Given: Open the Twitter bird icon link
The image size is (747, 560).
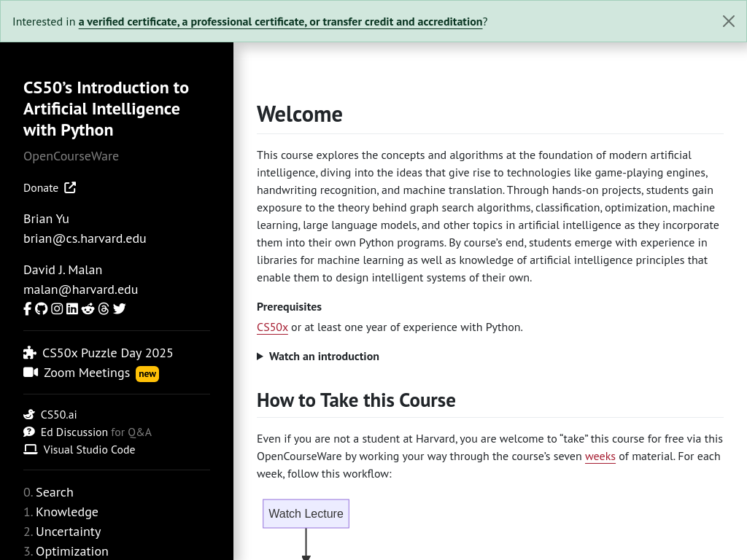Looking at the screenshot, I should (119, 308).
